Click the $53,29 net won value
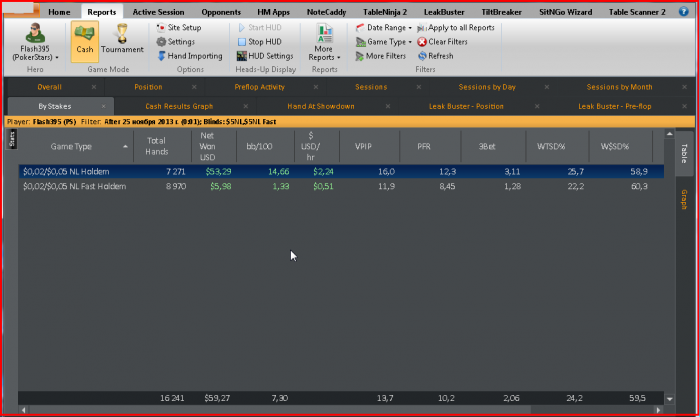Viewport: 700px width, 417px height. (218, 171)
